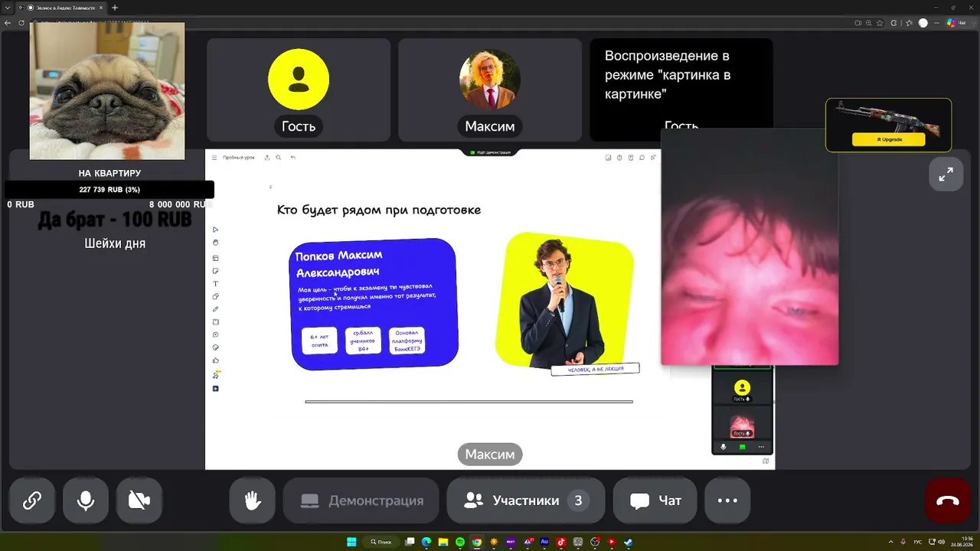The image size is (980, 551).
Task: Click the ЧЕЛОВЕК, А НЕ ЛЕКЦИЯ label
Action: tap(595, 369)
